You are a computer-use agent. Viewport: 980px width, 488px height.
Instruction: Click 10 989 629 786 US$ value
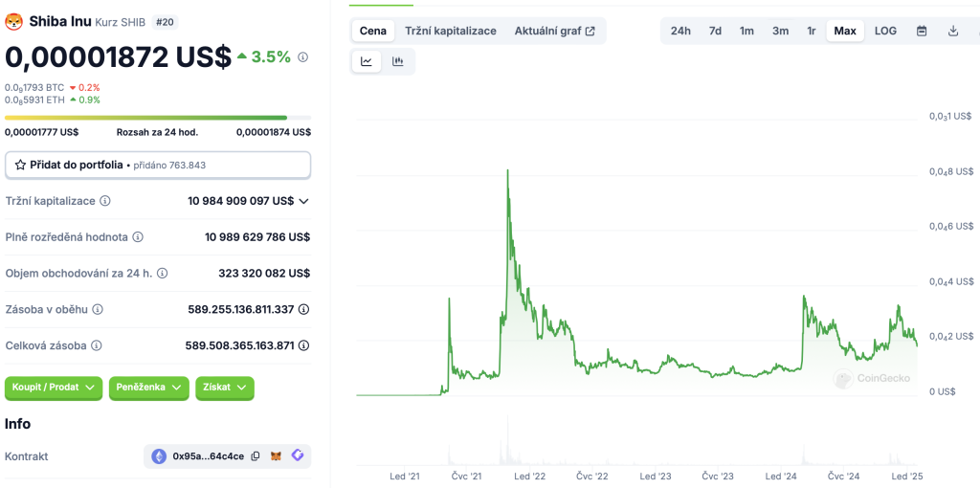(257, 237)
